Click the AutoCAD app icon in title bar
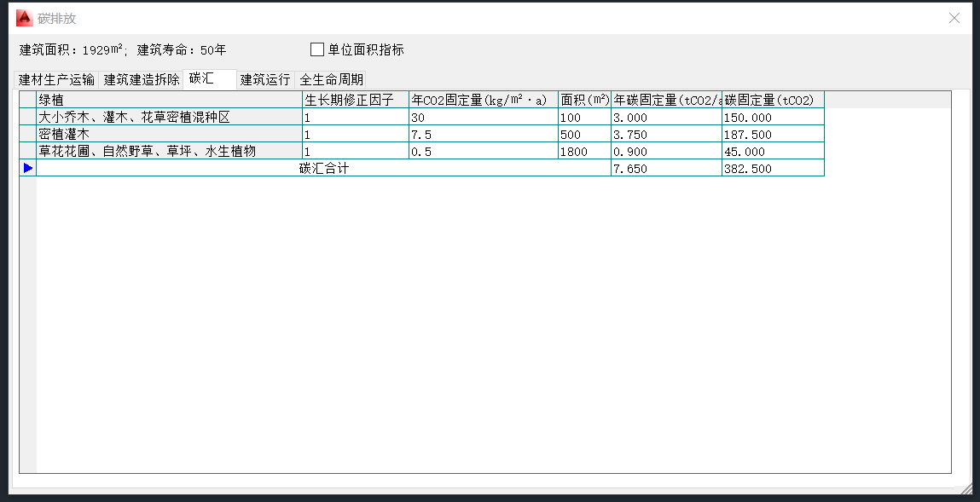This screenshot has height=502, width=980. click(25, 18)
